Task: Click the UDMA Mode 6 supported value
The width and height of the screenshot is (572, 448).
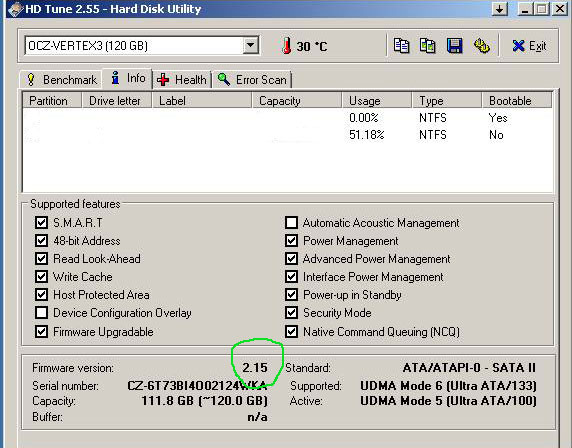Action: tap(448, 386)
